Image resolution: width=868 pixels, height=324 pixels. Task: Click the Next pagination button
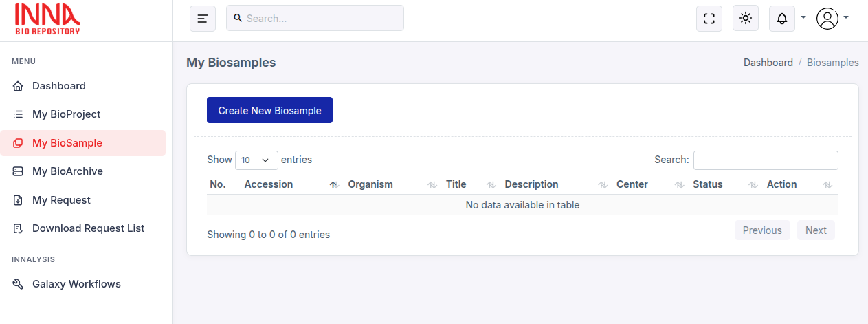pyautogui.click(x=816, y=230)
